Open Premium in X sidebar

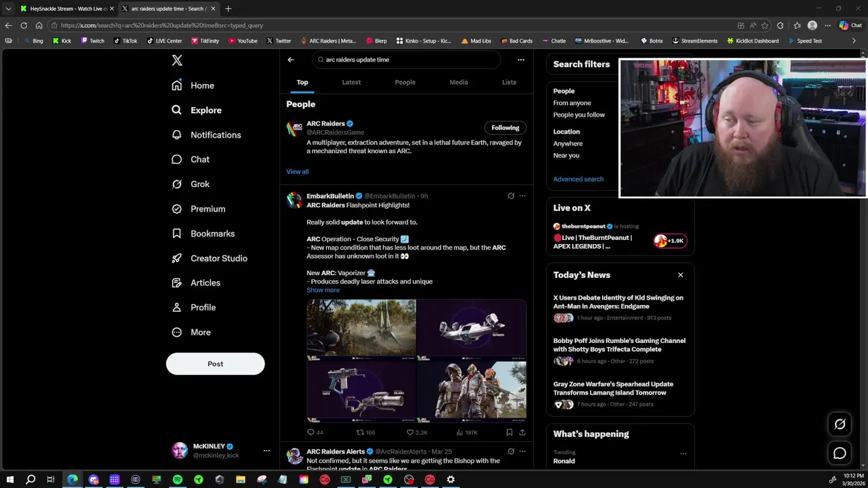tap(198, 209)
